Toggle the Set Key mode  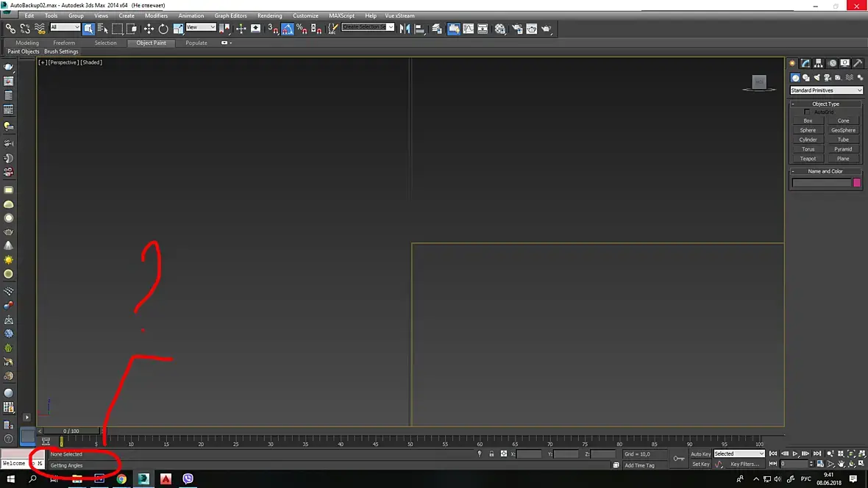[x=700, y=464]
